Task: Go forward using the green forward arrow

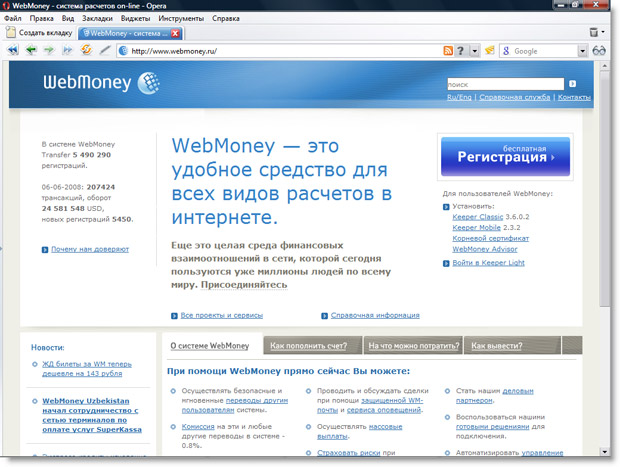Action: click(x=49, y=50)
